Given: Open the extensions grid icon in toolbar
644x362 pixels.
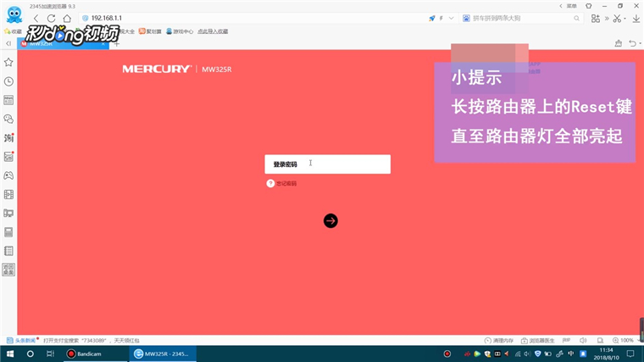Looking at the screenshot, I should [595, 18].
